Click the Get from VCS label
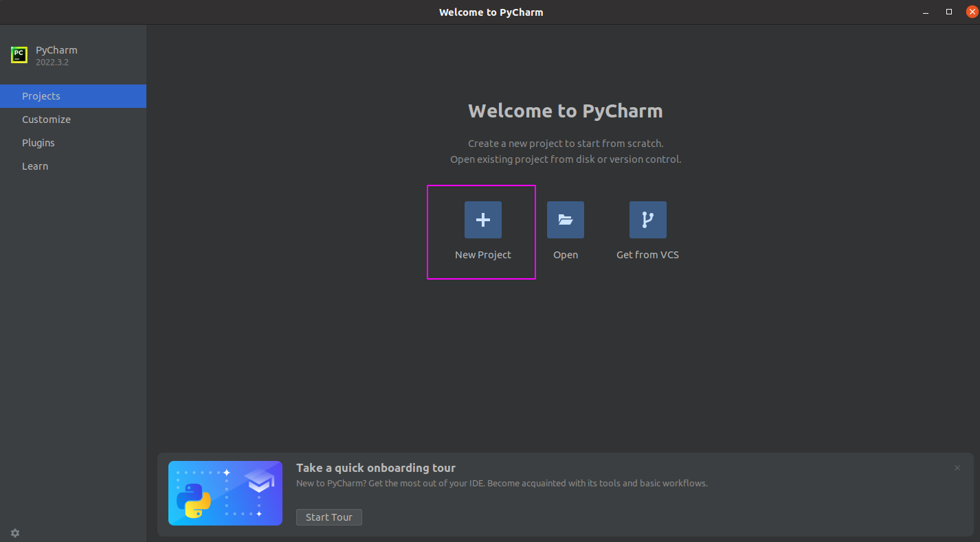 (647, 255)
